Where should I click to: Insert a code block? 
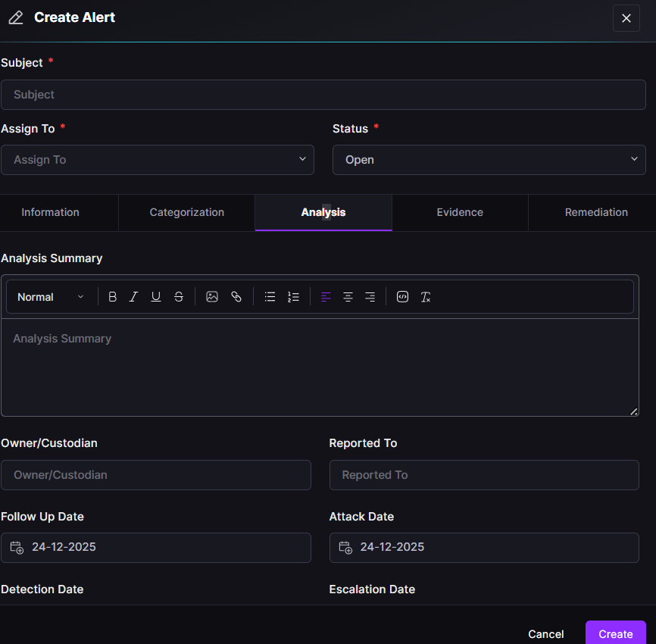[403, 297]
